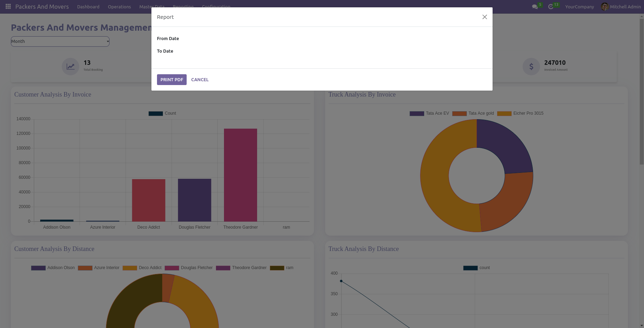Open the Month period dropdown
This screenshot has height=328, width=644.
pos(60,41)
